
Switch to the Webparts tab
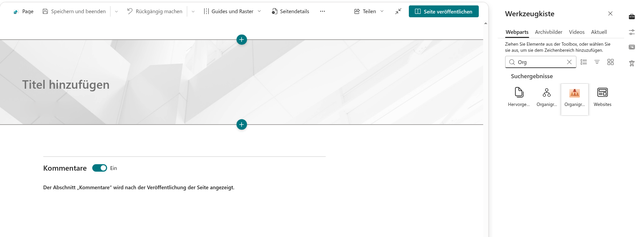click(x=517, y=32)
